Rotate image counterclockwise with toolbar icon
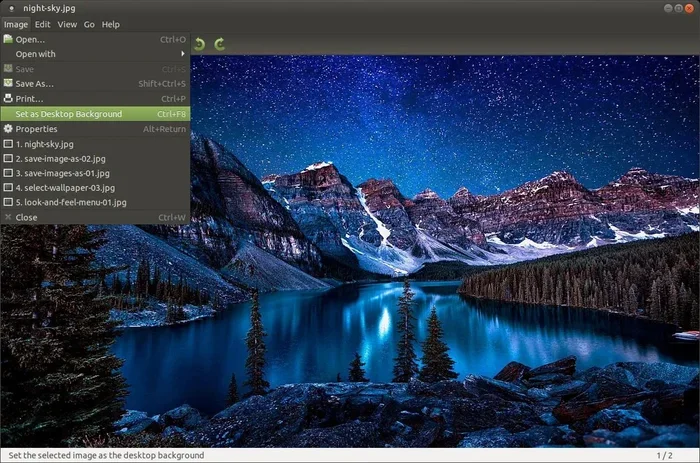 (200, 44)
